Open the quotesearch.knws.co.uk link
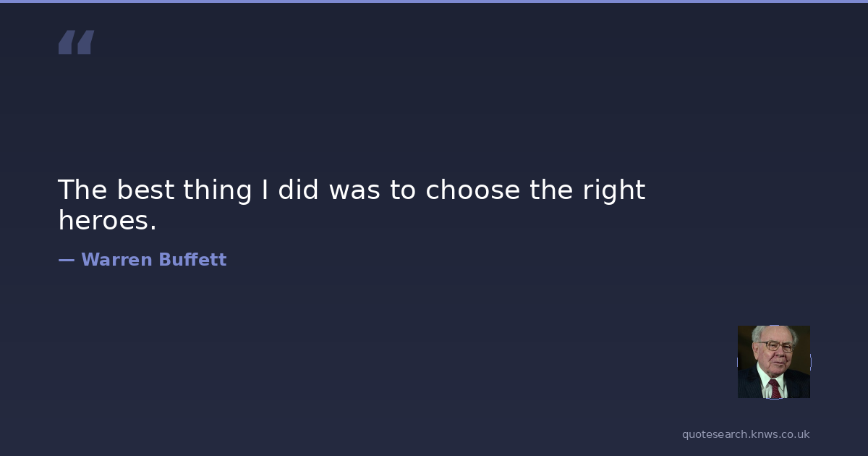This screenshot has height=456, width=868. click(745, 434)
